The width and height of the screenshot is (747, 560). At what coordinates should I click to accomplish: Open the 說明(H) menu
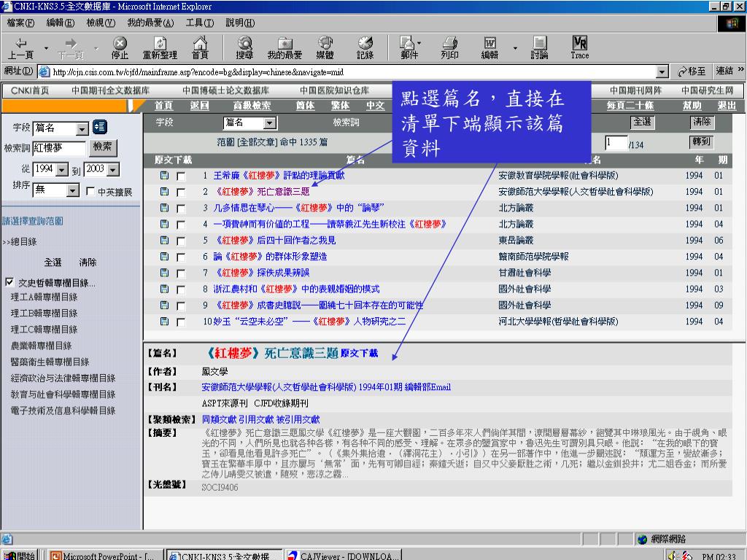coord(240,23)
